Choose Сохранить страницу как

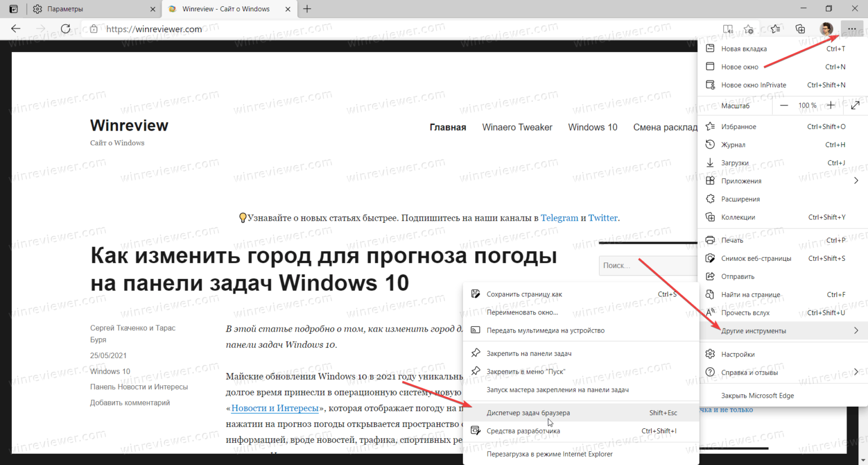click(x=581, y=294)
